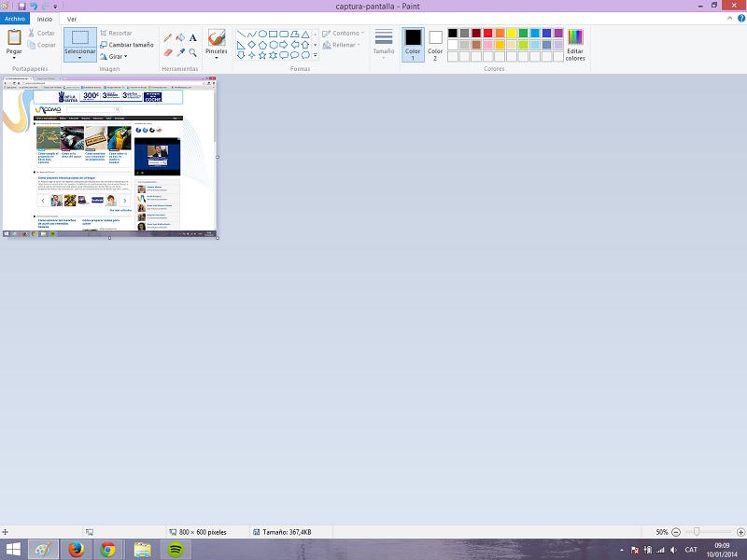Screen dimensions: 747x560
Task: Choose the Fill with color bucket
Action: point(180,38)
